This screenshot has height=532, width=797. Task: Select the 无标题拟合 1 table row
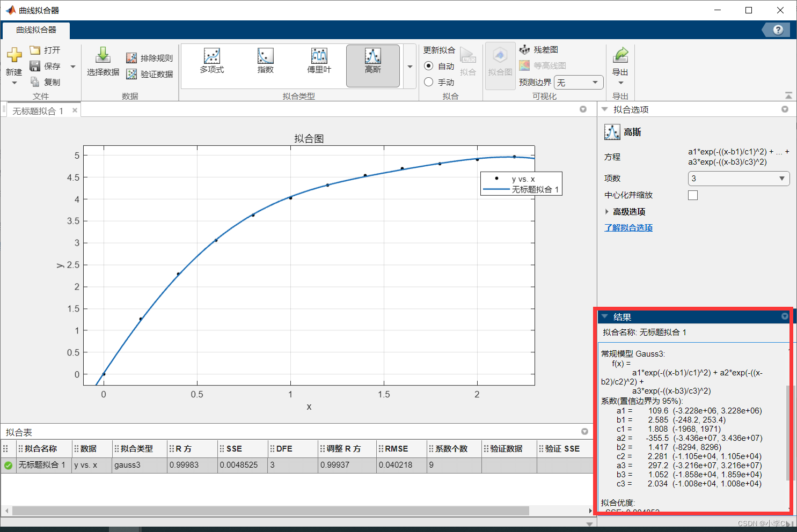[x=296, y=465]
